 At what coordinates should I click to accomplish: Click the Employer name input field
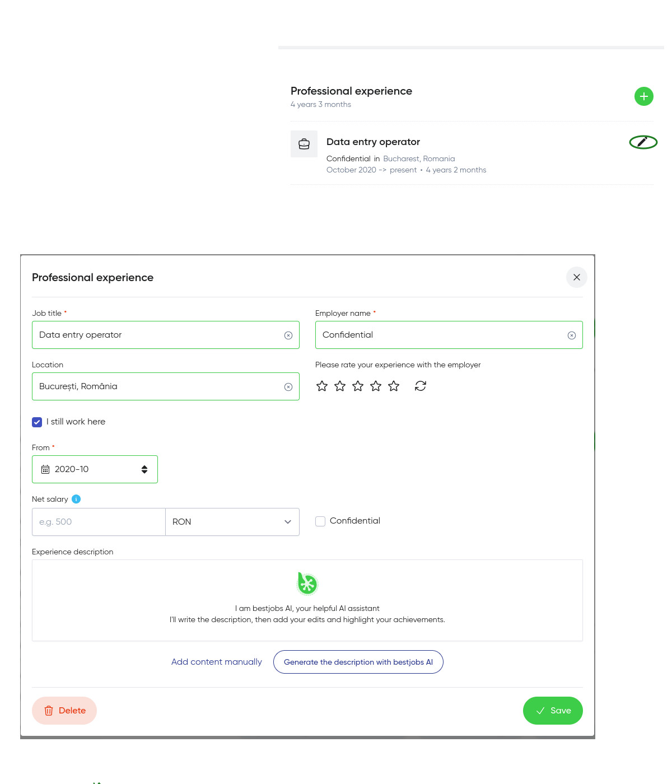(x=449, y=335)
